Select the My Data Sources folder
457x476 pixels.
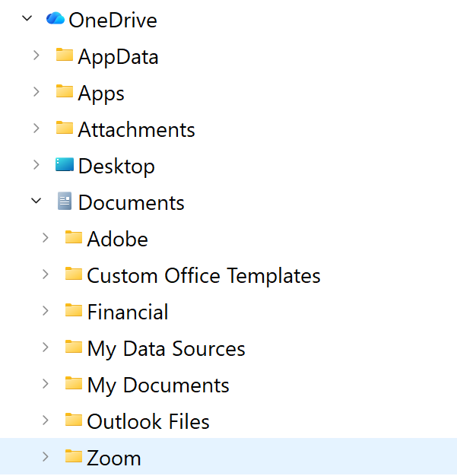[x=166, y=348]
